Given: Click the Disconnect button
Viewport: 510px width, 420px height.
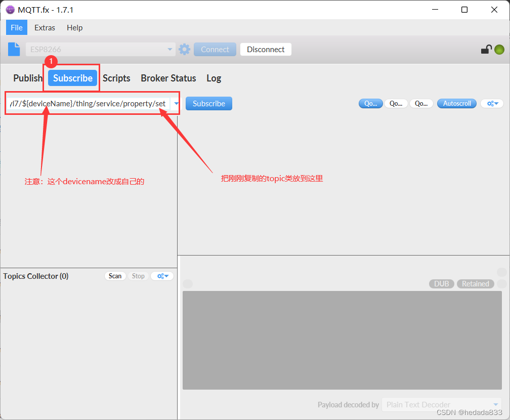Looking at the screenshot, I should [266, 50].
